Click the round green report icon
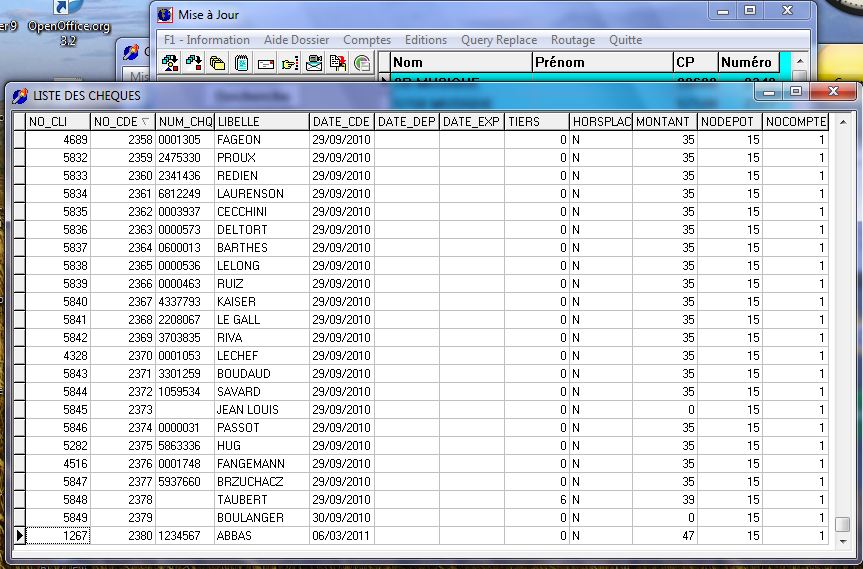This screenshot has height=569, width=863. [362, 63]
